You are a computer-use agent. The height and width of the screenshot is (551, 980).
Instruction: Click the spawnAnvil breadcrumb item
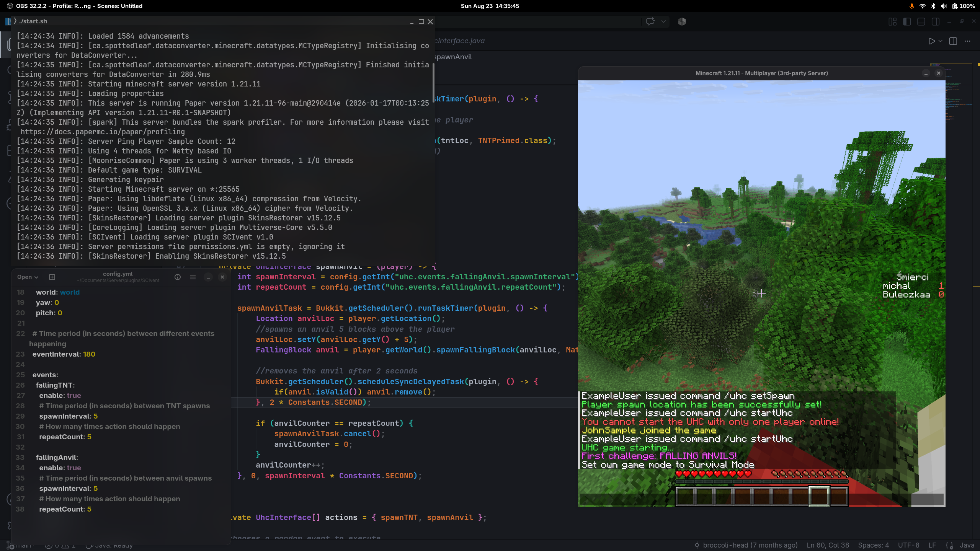[x=453, y=57]
